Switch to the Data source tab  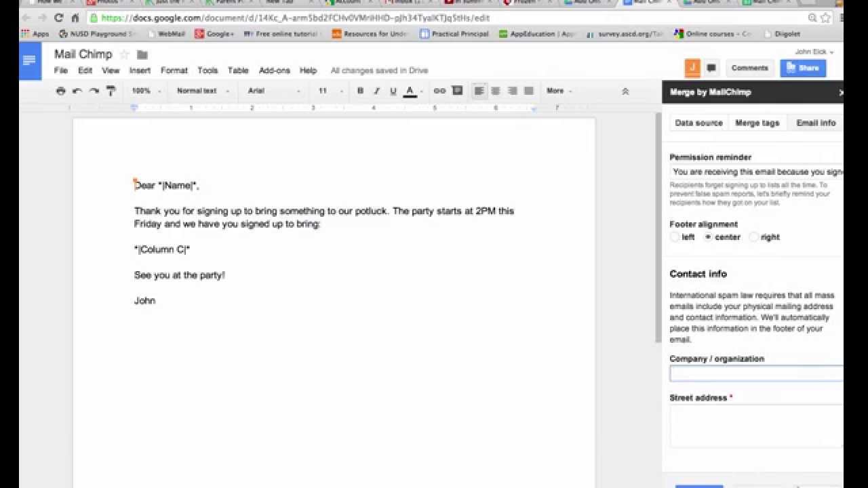click(x=698, y=123)
